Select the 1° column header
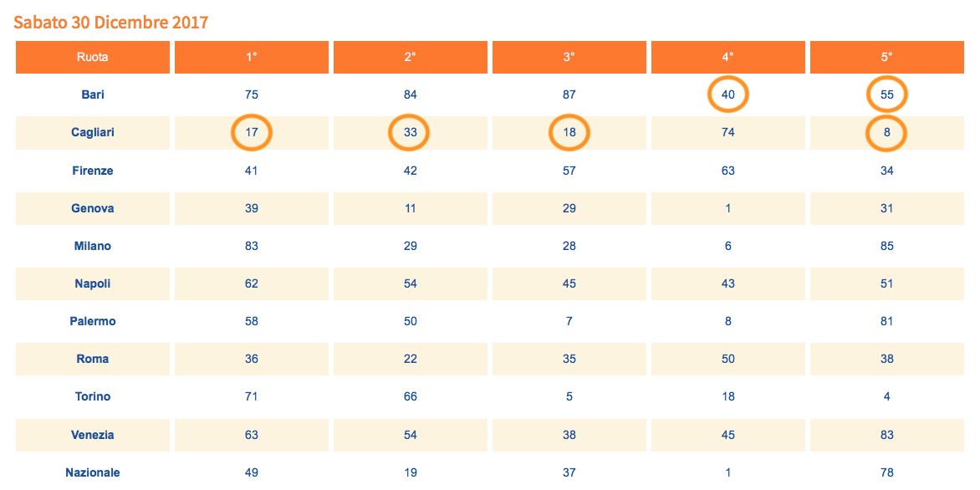This screenshot has width=980, height=490. tap(252, 57)
